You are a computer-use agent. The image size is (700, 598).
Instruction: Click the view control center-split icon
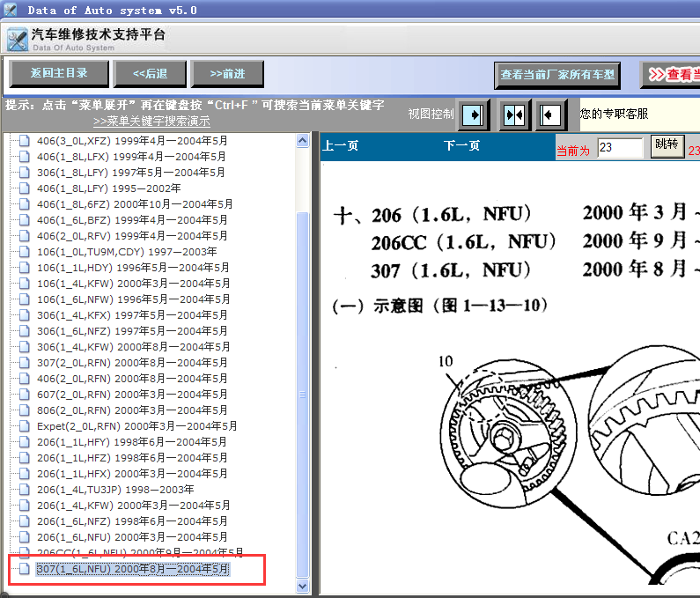pyautogui.click(x=514, y=115)
